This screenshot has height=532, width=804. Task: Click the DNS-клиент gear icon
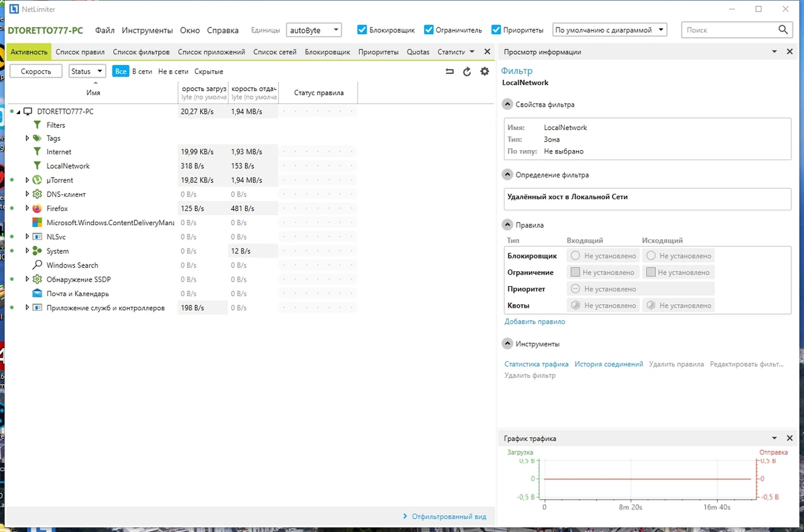pyautogui.click(x=38, y=194)
